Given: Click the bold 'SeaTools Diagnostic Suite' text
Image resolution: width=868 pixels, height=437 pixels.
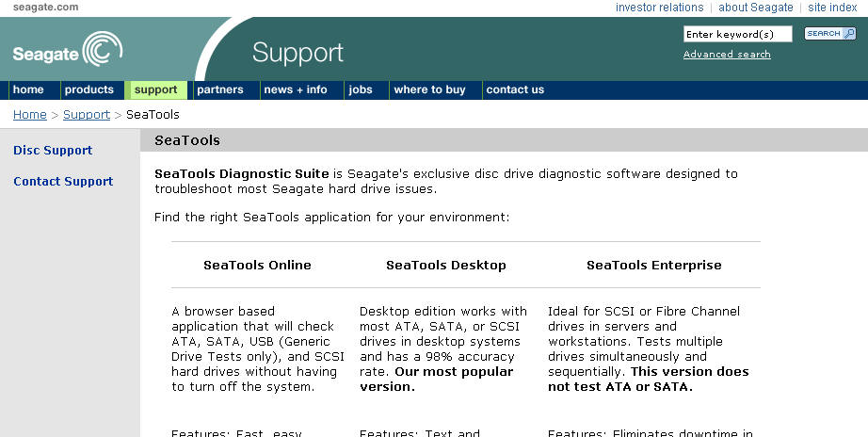Looking at the screenshot, I should (x=242, y=174).
